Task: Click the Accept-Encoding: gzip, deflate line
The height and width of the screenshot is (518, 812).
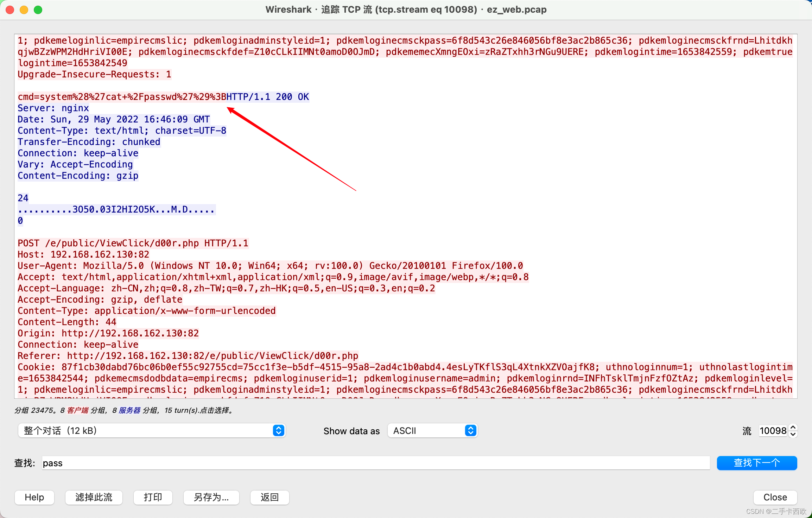Action: click(100, 299)
